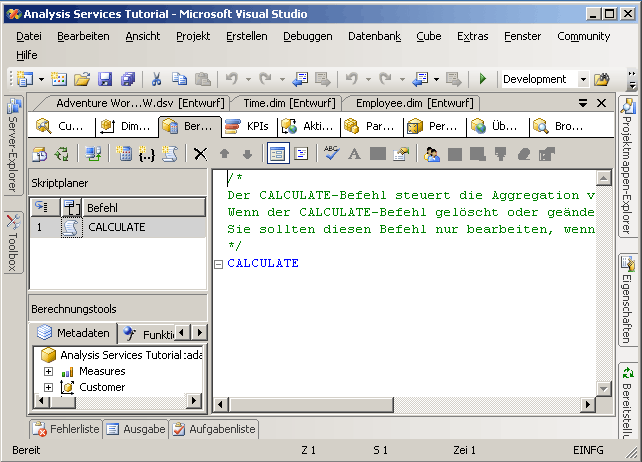Image resolution: width=642 pixels, height=462 pixels.
Task: Switch to the KPIs tab
Action: click(x=247, y=126)
